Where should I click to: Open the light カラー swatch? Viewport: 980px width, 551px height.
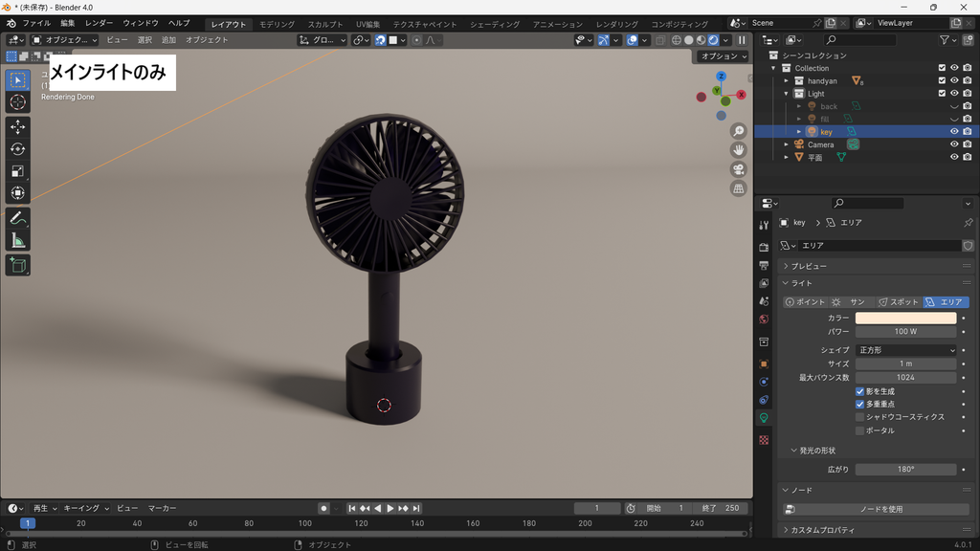click(x=906, y=318)
